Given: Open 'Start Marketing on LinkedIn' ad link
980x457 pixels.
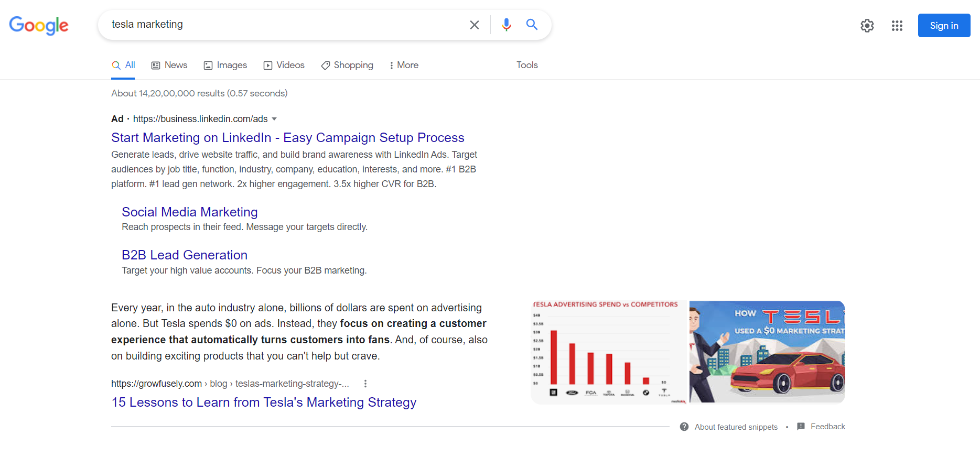Looking at the screenshot, I should coord(288,138).
